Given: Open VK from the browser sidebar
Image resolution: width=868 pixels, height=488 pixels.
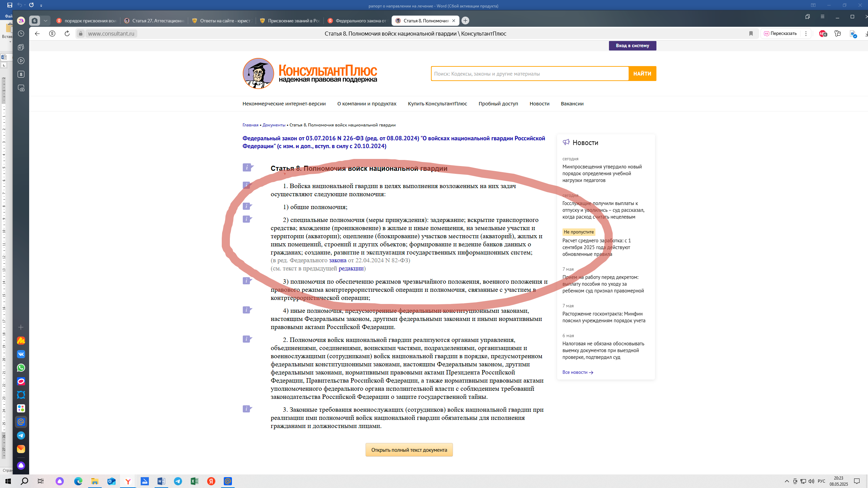Looking at the screenshot, I should click(21, 354).
